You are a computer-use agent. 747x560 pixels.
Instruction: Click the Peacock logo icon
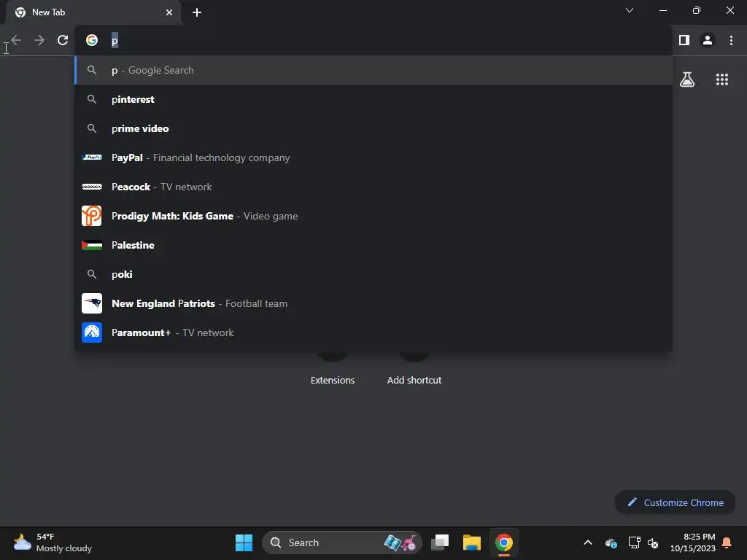coord(92,187)
